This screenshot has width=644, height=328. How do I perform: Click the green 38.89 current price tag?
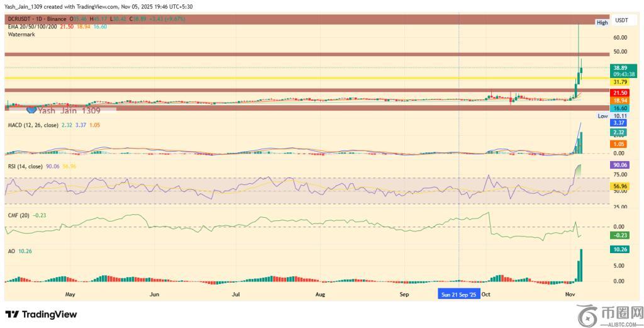tap(621, 67)
